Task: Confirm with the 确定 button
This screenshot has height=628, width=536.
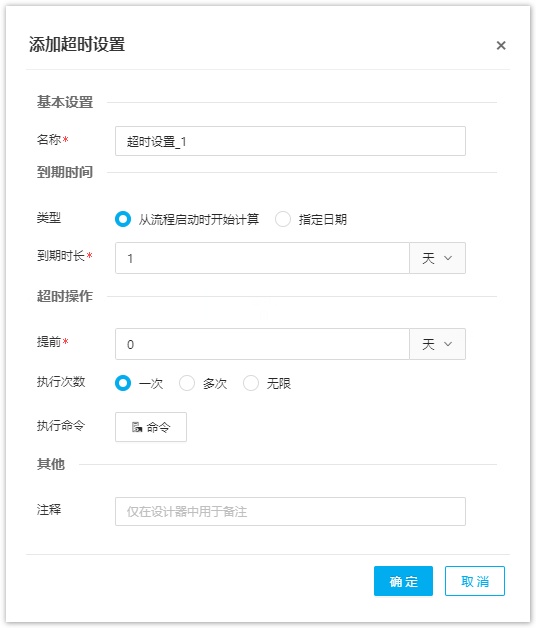Action: tap(403, 581)
